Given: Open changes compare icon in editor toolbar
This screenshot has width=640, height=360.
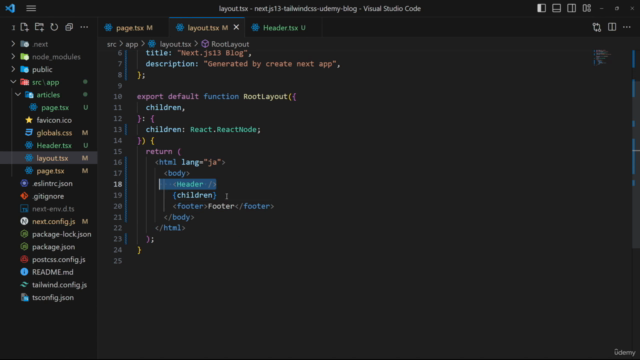Looking at the screenshot, I should (x=597, y=27).
